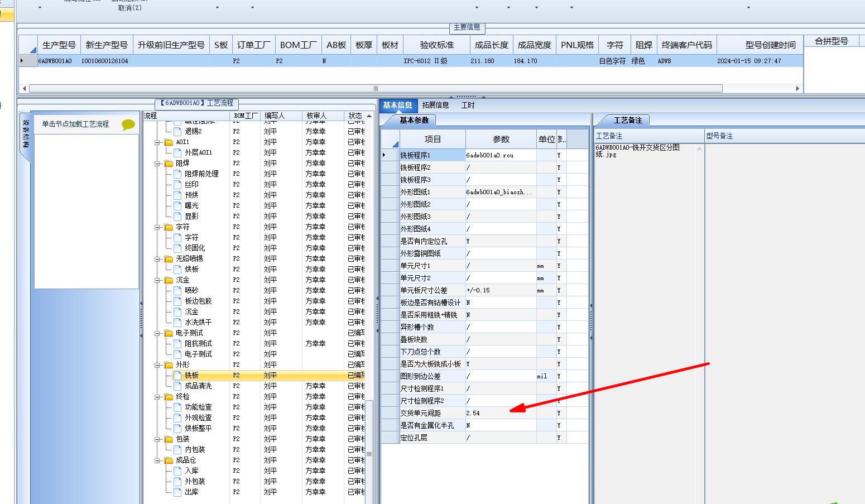Click the 211.180 成品长度 cell
This screenshot has width=865, height=504.
pyautogui.click(x=491, y=61)
